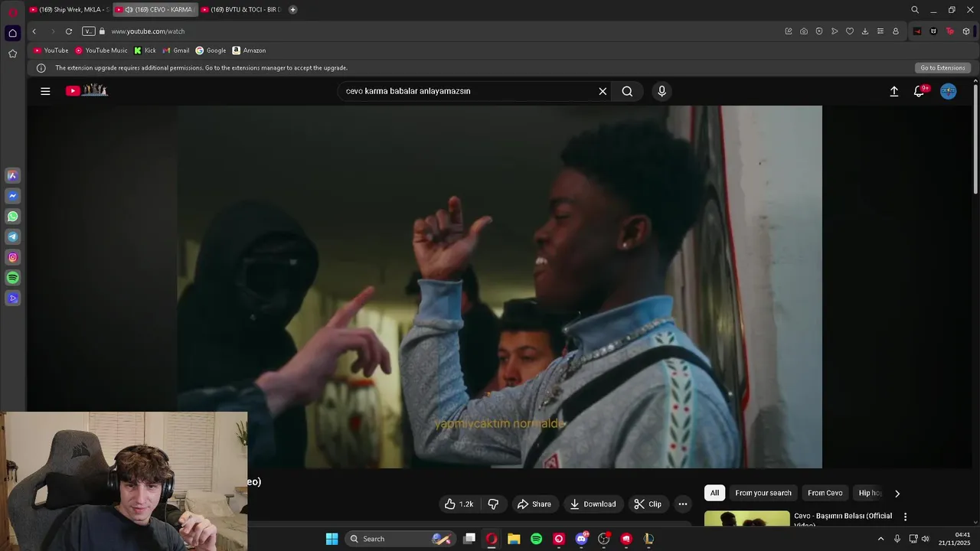Screen dimensions: 980x551
Task: Clear the YouTube search query
Action: click(603, 91)
